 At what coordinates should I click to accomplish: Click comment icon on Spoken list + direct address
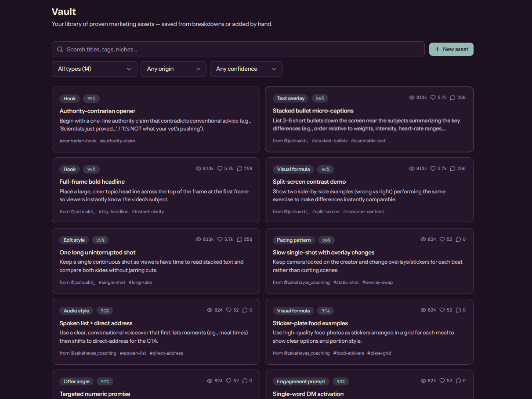[x=245, y=310]
